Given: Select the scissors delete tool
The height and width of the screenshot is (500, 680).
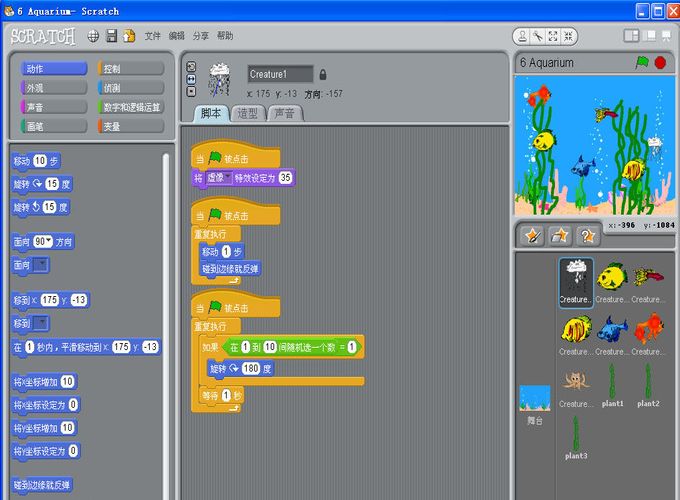Looking at the screenshot, I should point(538,36).
